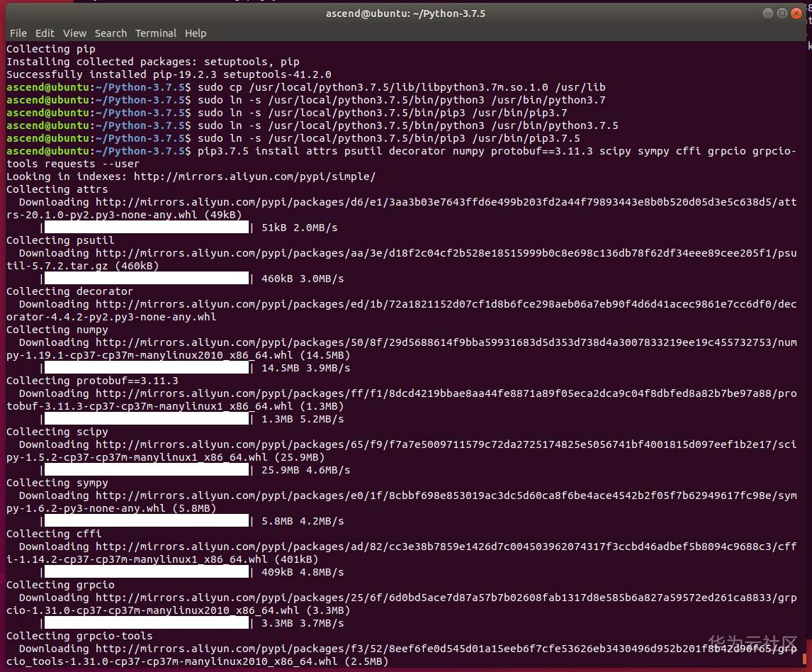Click the psutil package download URL
The image size is (812, 672).
coord(401,259)
